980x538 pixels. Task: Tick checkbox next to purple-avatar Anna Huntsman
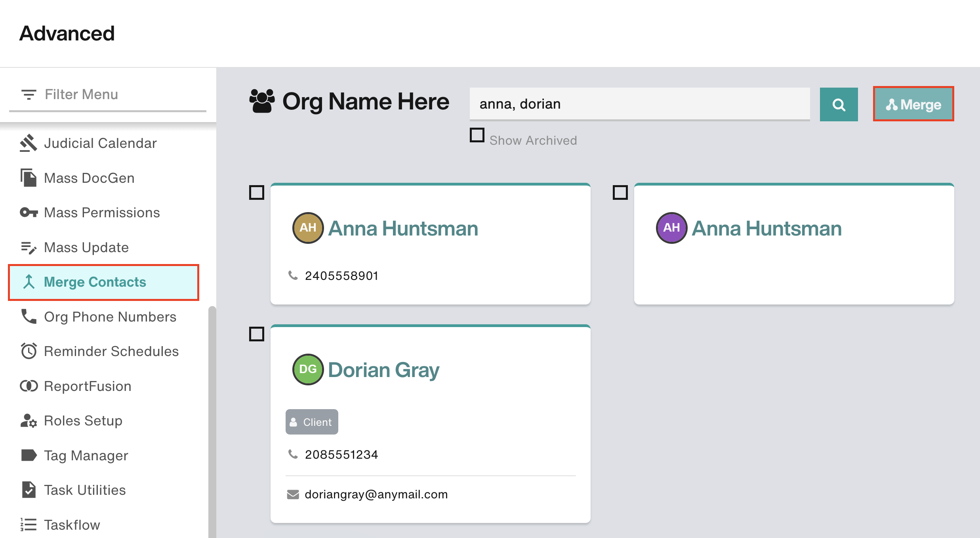[x=620, y=193]
